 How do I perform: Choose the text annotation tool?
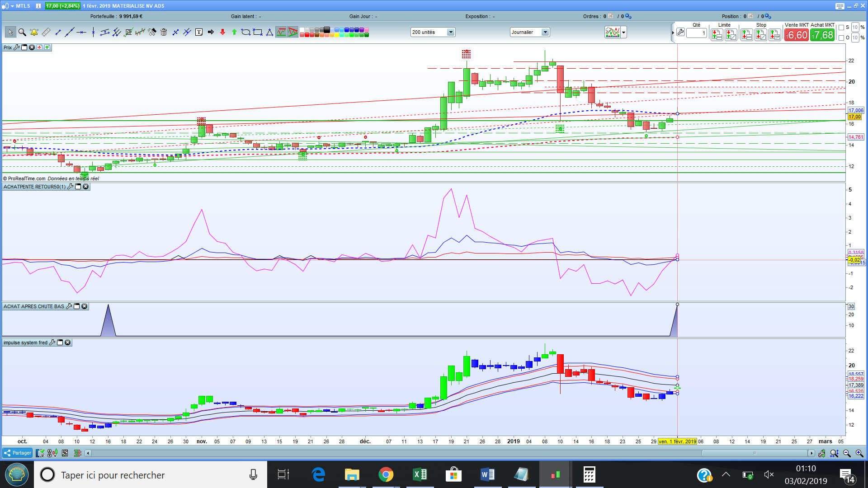pos(199,32)
